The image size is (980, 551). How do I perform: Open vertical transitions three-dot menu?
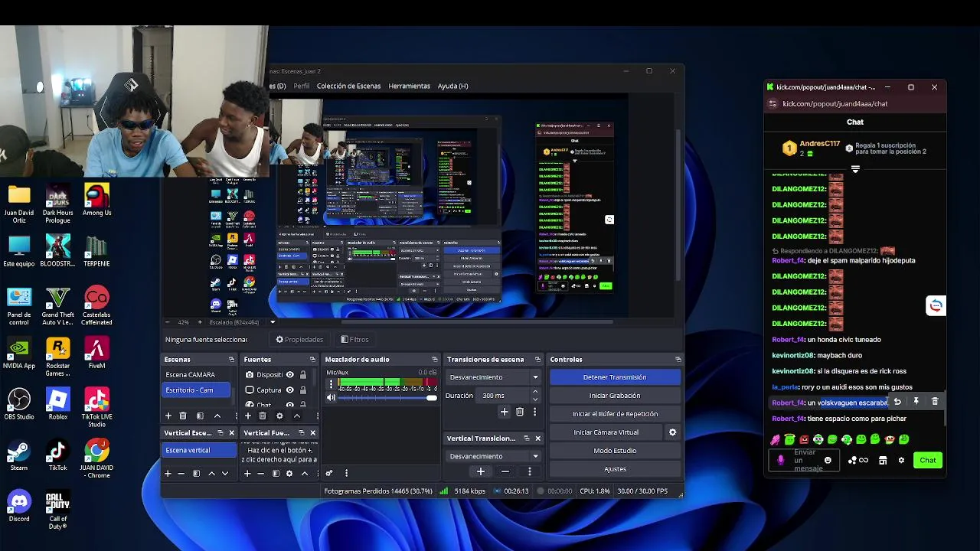coord(529,471)
